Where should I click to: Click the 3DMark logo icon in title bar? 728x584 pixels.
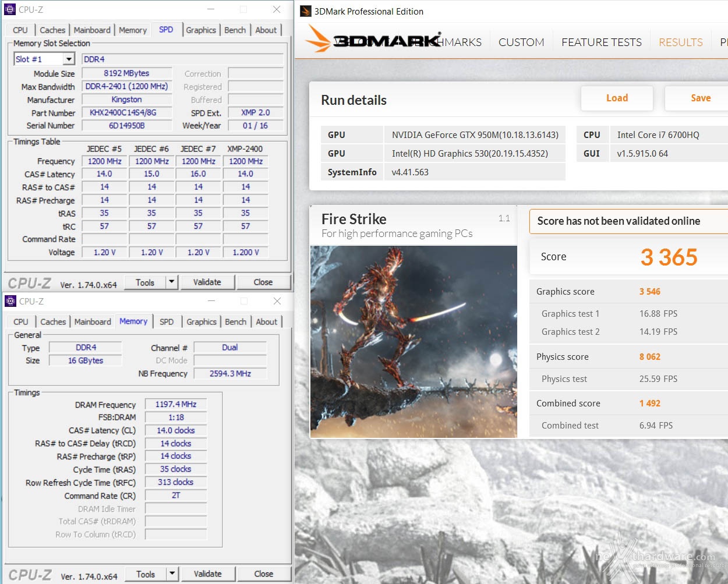tap(306, 11)
